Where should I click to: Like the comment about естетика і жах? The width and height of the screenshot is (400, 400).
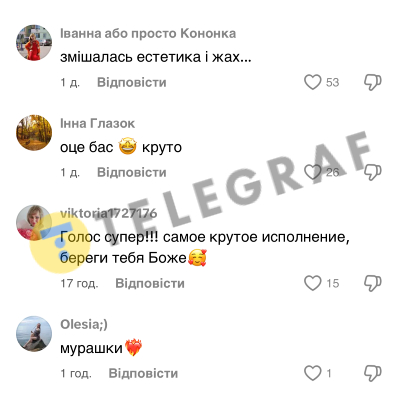(313, 82)
